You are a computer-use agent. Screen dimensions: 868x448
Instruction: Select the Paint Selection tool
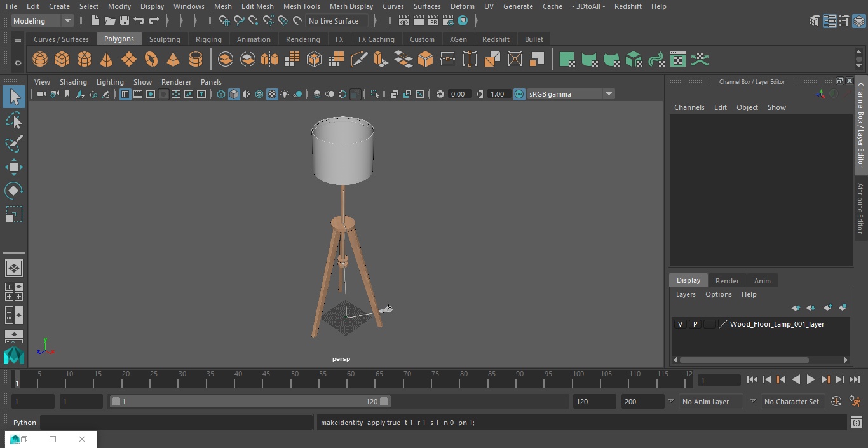(14, 144)
